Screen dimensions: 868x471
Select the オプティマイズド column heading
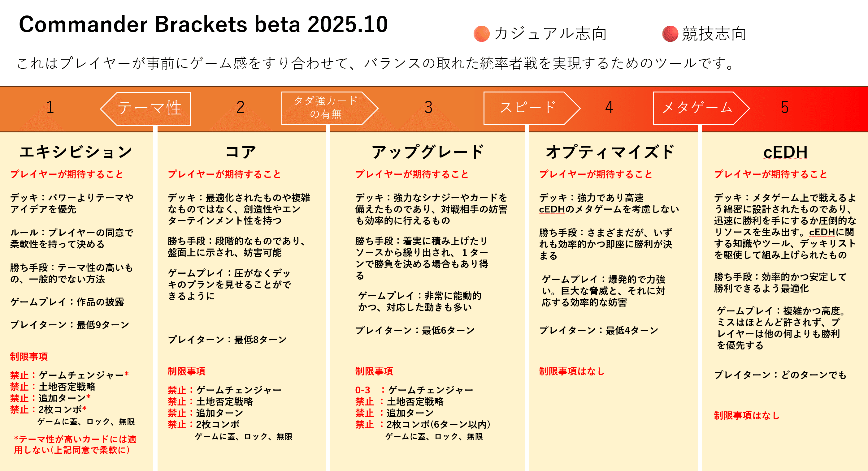click(610, 152)
